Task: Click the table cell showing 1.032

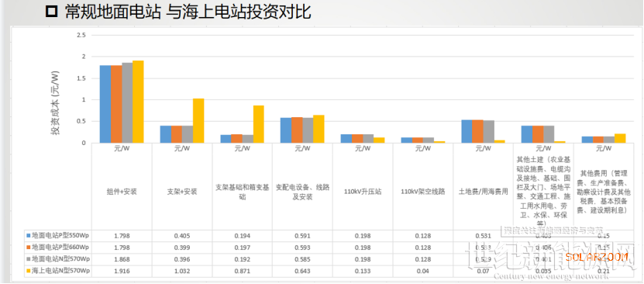Action: 182,272
